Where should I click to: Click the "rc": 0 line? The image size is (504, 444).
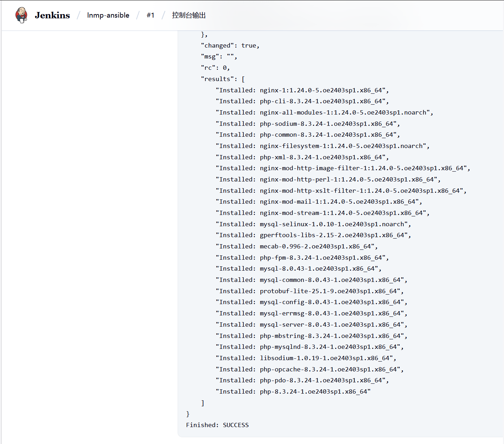pyautogui.click(x=215, y=68)
